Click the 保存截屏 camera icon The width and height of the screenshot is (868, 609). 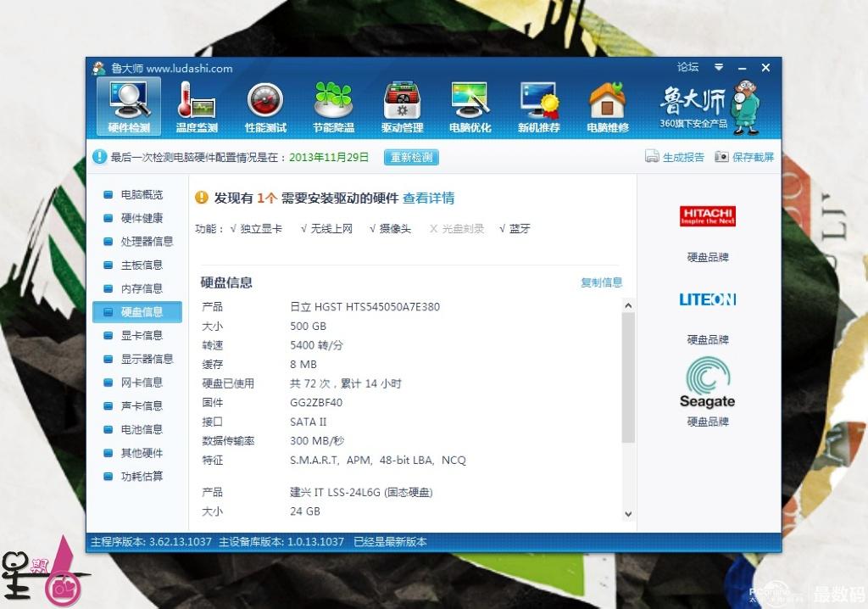721,157
